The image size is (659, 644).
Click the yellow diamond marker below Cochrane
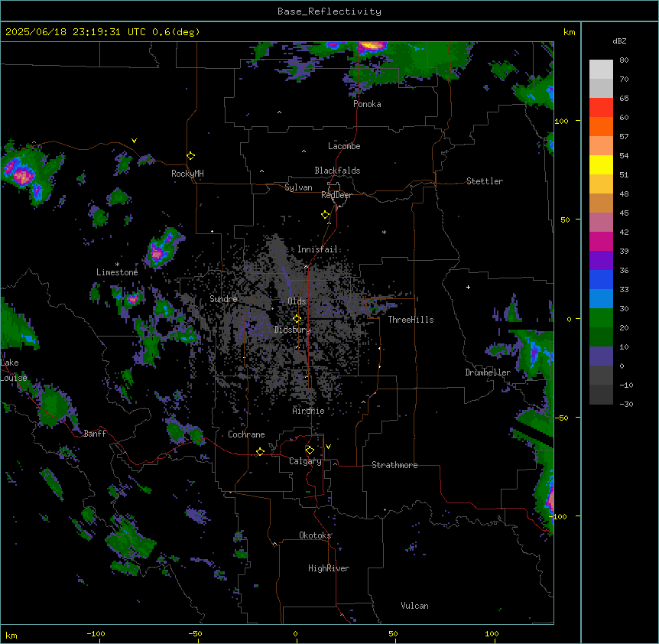click(x=260, y=451)
